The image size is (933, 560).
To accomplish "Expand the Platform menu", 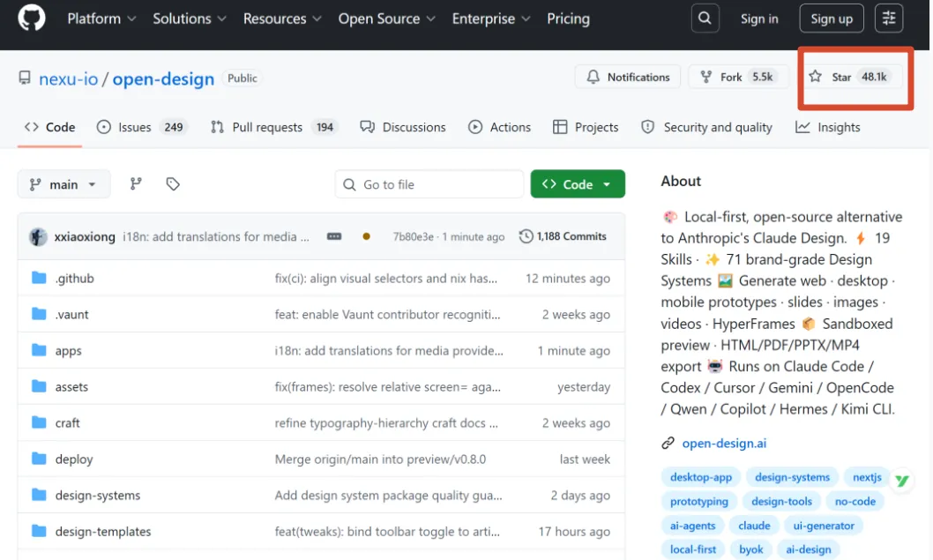I will click(x=101, y=19).
